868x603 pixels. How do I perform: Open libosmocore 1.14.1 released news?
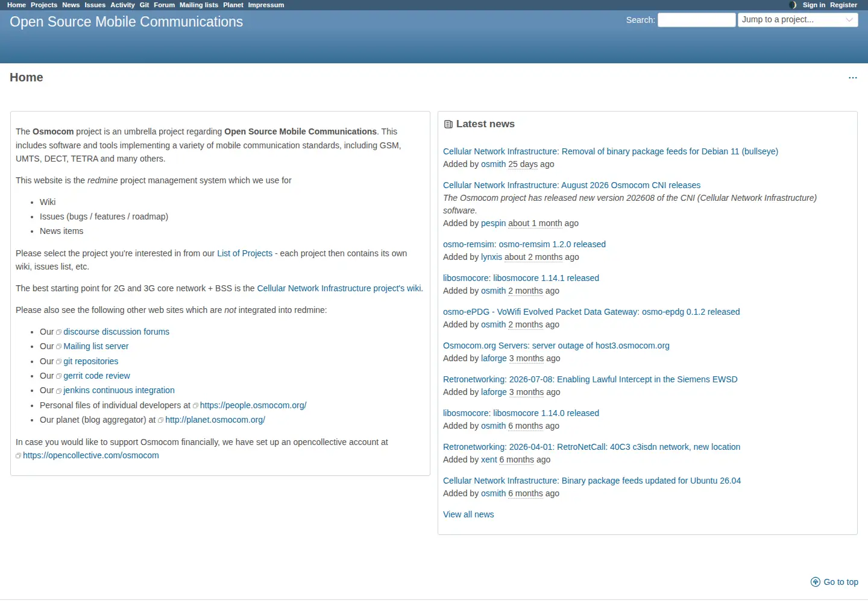point(521,278)
